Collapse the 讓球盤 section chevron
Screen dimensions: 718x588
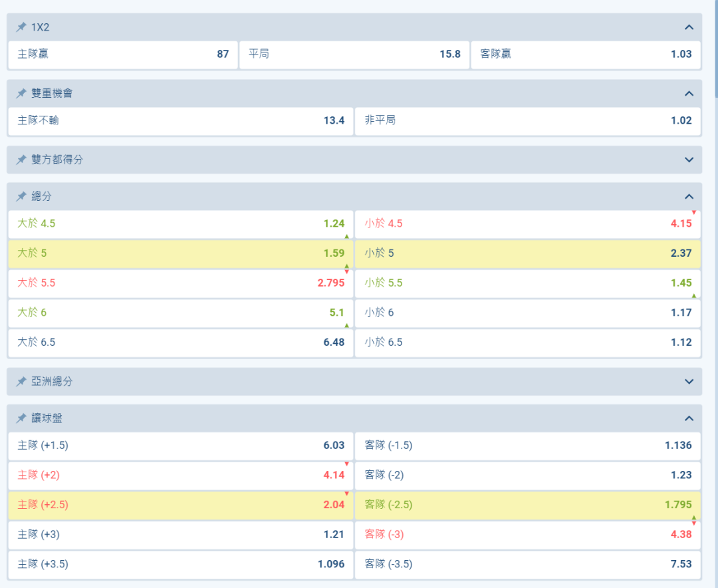tap(689, 418)
